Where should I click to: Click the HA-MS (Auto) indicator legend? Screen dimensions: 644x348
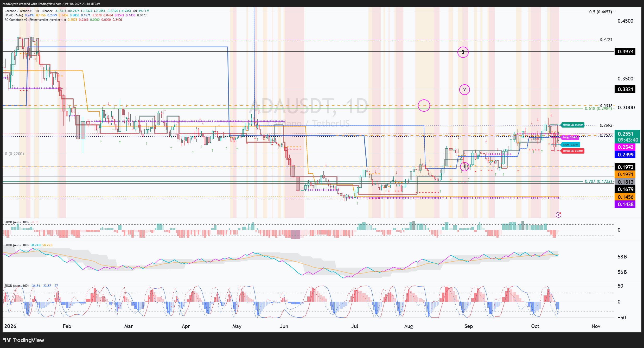pos(14,15)
